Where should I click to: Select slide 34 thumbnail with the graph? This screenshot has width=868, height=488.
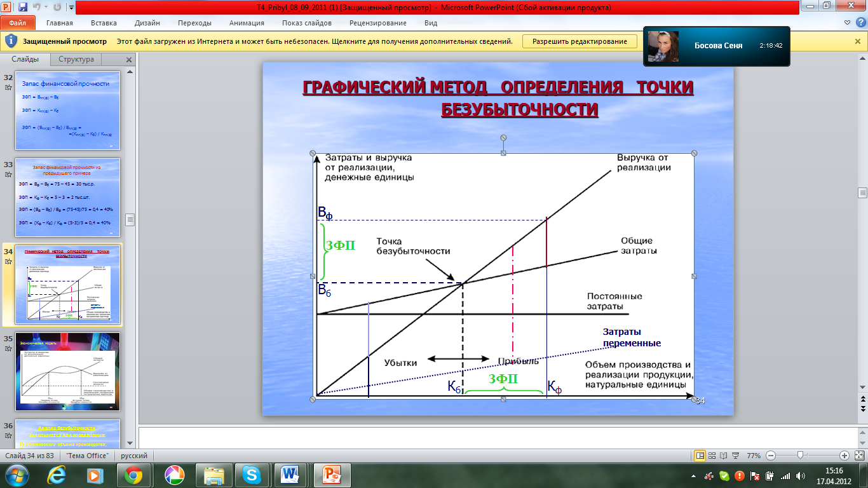pos(67,284)
